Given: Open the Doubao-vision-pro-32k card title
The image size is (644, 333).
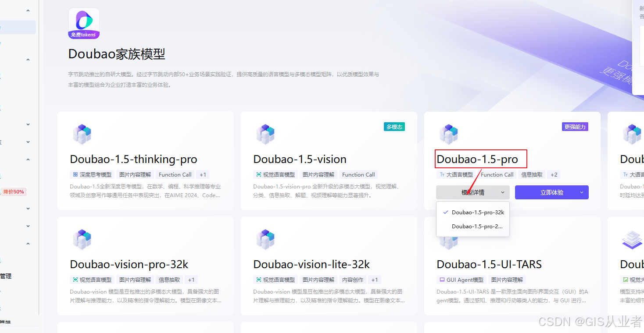Looking at the screenshot, I should click(x=129, y=264).
